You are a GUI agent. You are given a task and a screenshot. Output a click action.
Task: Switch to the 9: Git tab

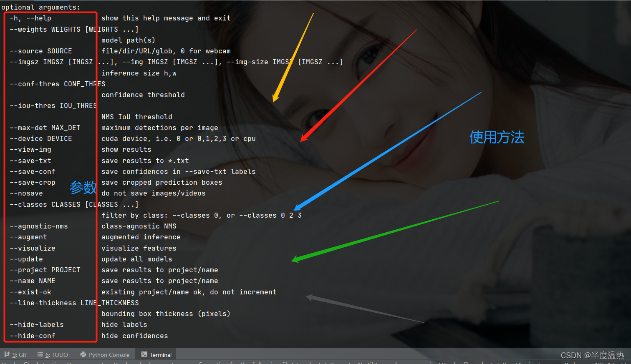(x=15, y=354)
